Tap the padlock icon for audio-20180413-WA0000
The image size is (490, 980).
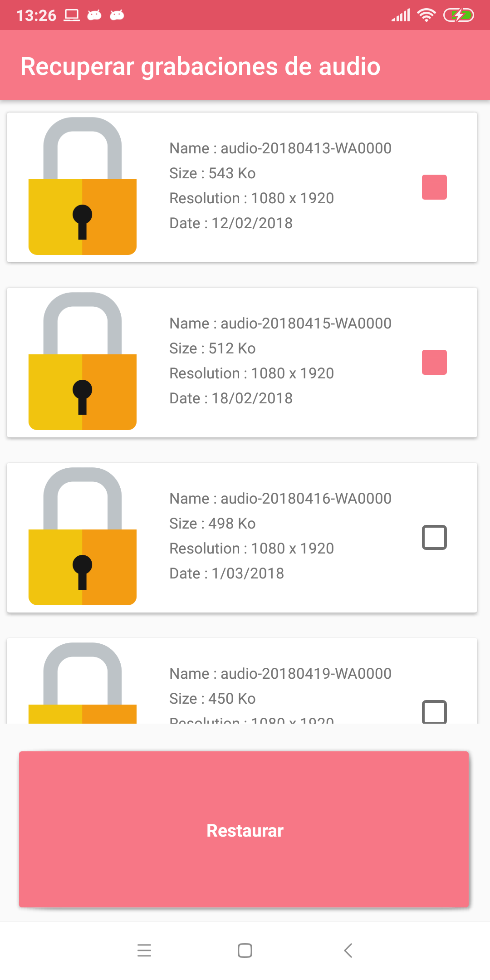(83, 186)
